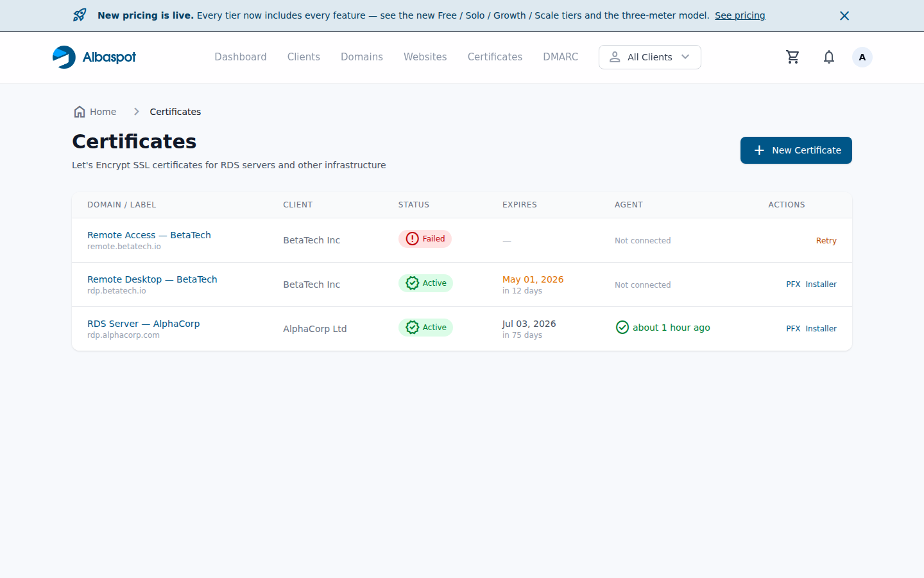The image size is (924, 578).
Task: Open the Domains nav item
Action: (x=362, y=57)
